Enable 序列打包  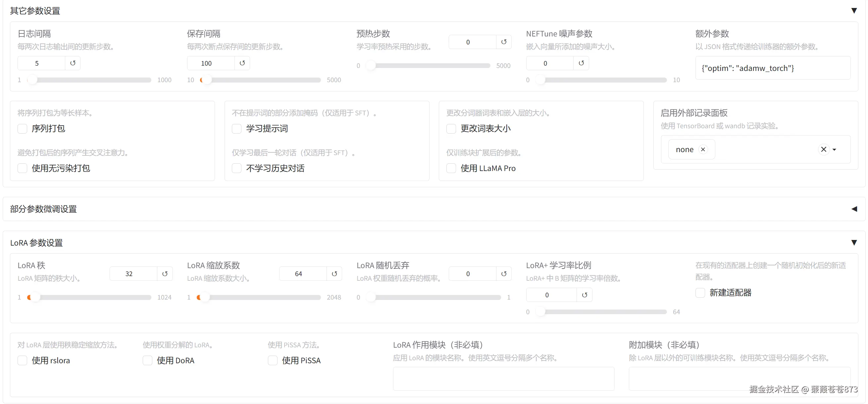click(22, 129)
